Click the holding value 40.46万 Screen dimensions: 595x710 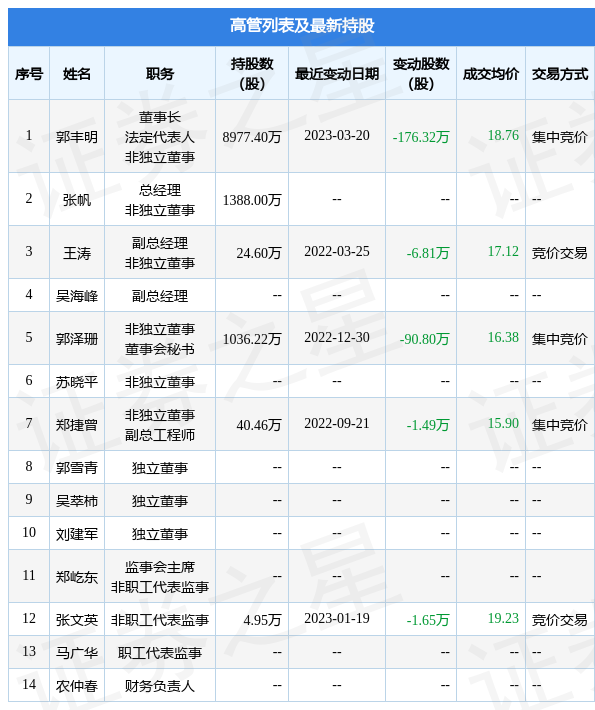coord(259,425)
